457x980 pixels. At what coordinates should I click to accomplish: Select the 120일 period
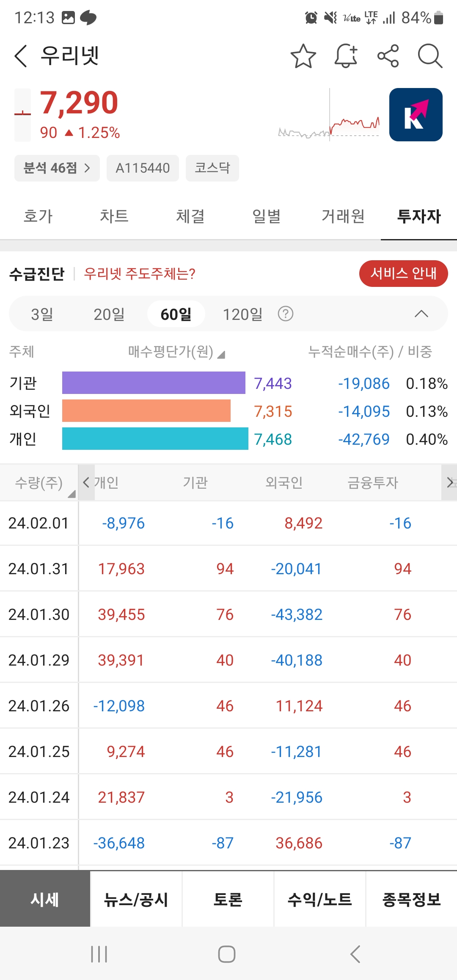243,314
